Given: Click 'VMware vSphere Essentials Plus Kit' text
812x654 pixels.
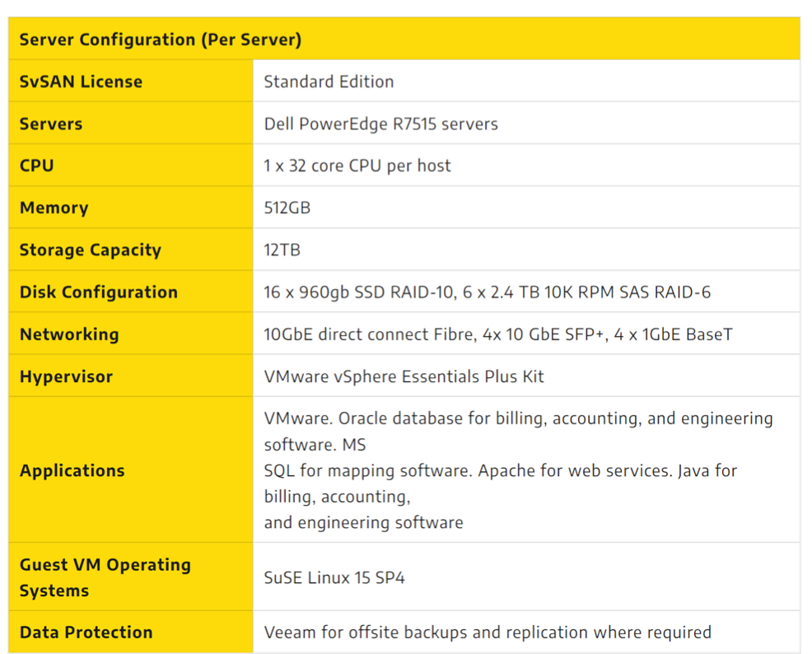Looking at the screenshot, I should click(404, 376).
